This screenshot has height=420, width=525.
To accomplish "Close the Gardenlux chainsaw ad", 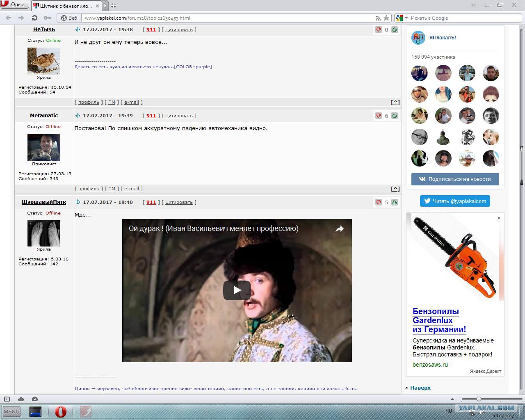I will (499, 218).
